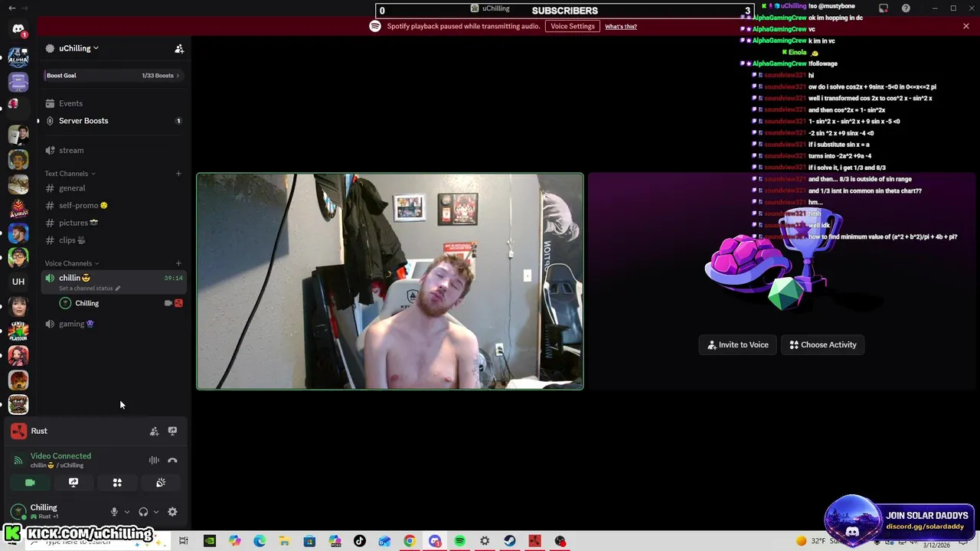Viewport: 980px width, 551px height.
Task: Click the Voice Settings button in banner
Action: point(573,26)
